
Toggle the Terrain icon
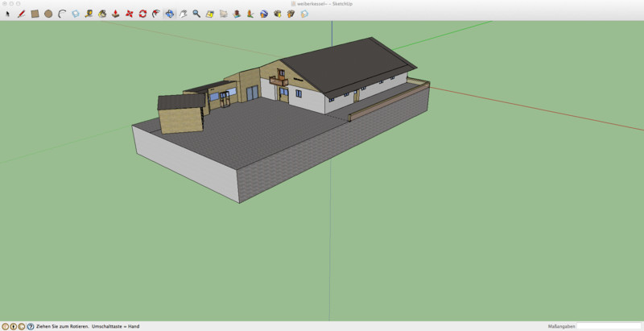[237, 14]
